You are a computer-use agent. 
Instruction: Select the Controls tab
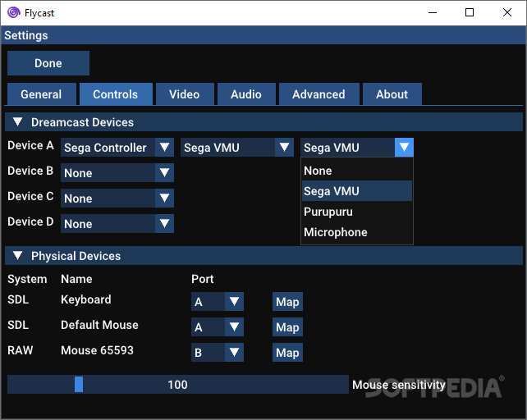[116, 94]
